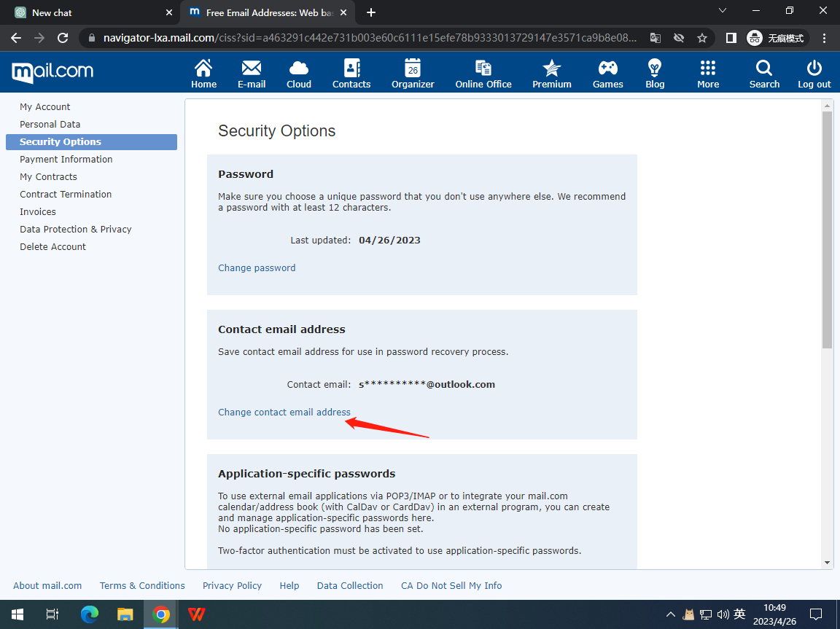Click the Change password link

[x=257, y=267]
